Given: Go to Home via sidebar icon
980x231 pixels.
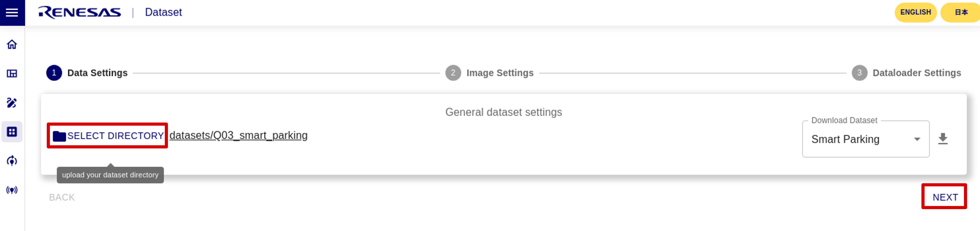Looking at the screenshot, I should coord(12,44).
